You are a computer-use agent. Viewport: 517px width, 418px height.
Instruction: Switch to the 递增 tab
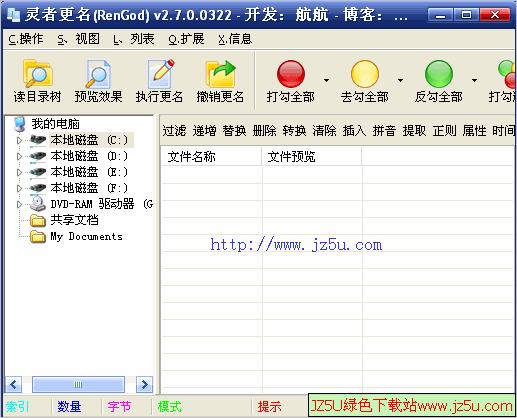[204, 131]
